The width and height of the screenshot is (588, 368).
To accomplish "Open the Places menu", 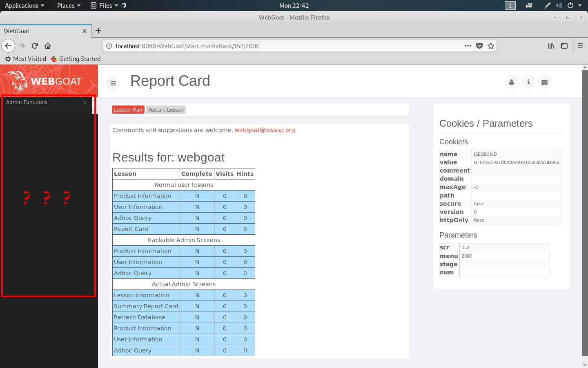I will (69, 5).
